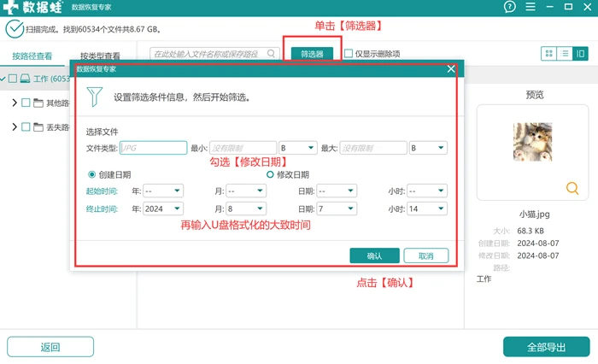598x364 pixels.
Task: Select the 创建日期 radio button
Action: 91,175
